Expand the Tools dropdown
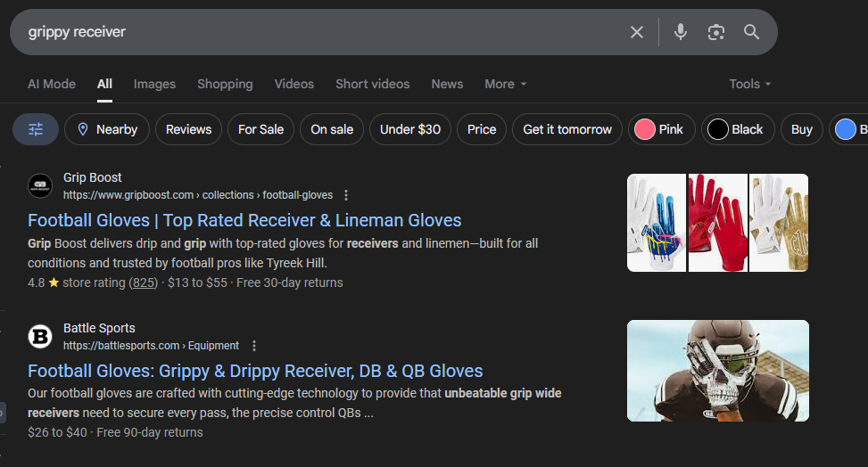868x467 pixels. pos(750,84)
